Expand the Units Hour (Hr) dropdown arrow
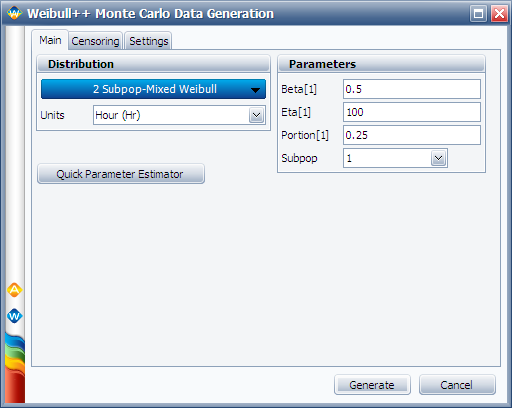Viewport: 512px width, 408px height. (x=256, y=115)
